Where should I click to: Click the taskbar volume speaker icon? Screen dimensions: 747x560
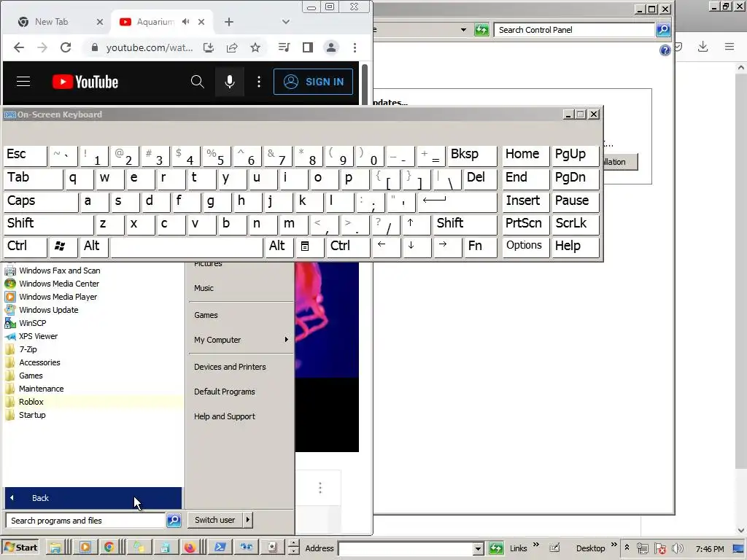click(677, 548)
